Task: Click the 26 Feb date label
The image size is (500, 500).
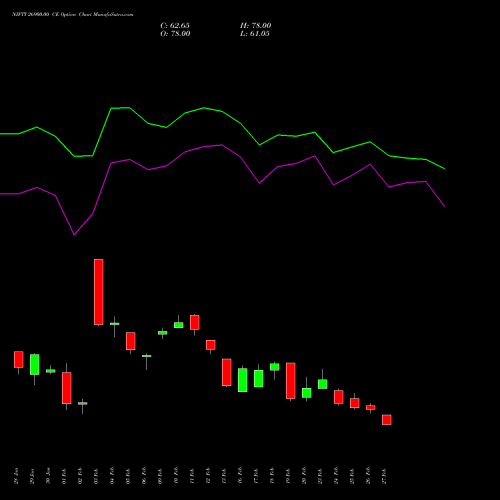Action: (368, 476)
